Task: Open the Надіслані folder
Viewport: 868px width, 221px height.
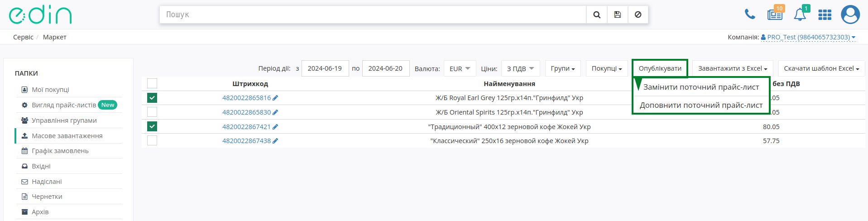Action: coord(47,182)
